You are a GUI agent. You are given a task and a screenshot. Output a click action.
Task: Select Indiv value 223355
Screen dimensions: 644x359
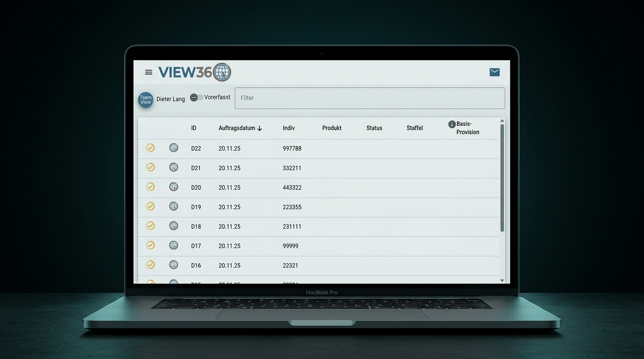coord(292,207)
